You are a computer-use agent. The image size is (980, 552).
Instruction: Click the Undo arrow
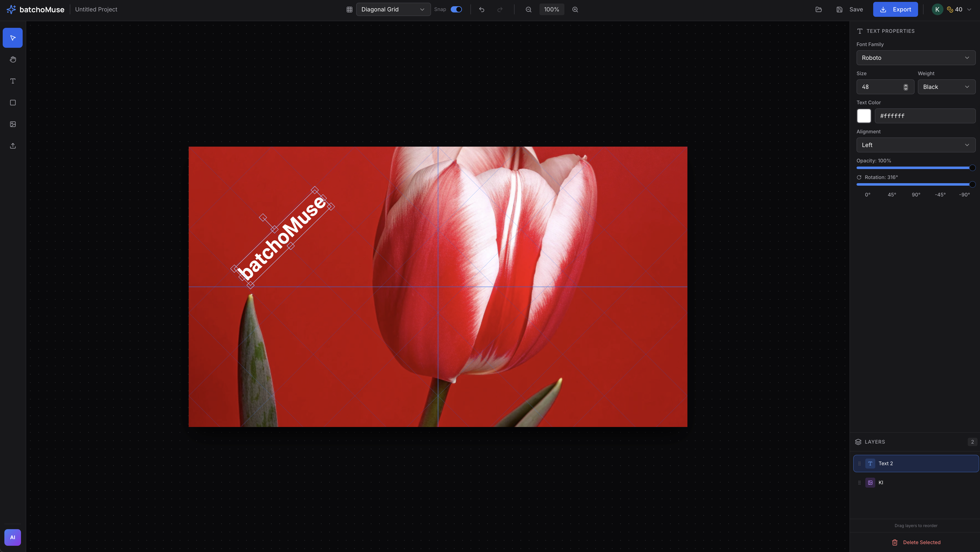482,10
